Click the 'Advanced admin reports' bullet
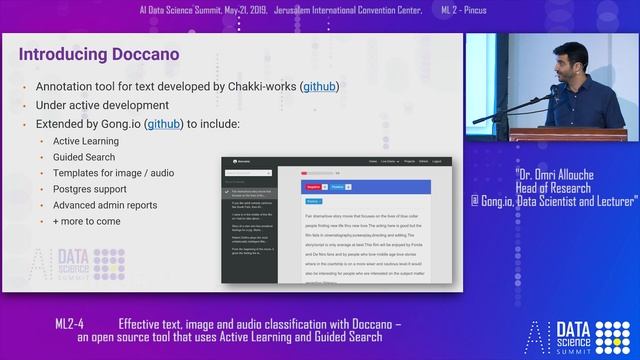 [x=105, y=205]
